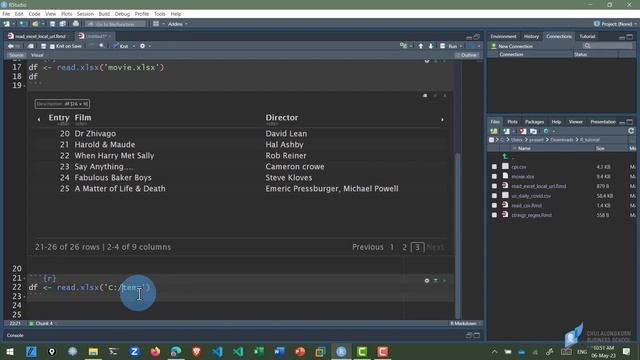640x360 pixels.
Task: Click New Connection button
Action: tap(511, 46)
